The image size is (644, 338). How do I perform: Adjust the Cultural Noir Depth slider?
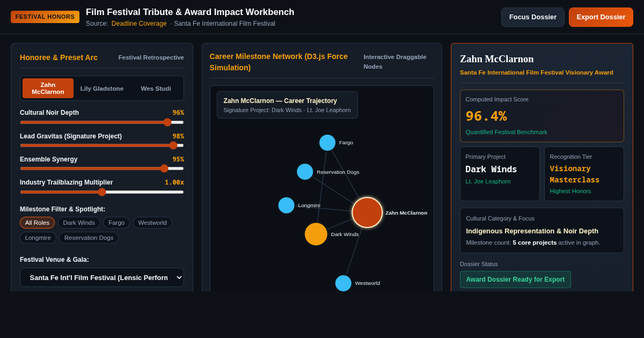point(102,122)
